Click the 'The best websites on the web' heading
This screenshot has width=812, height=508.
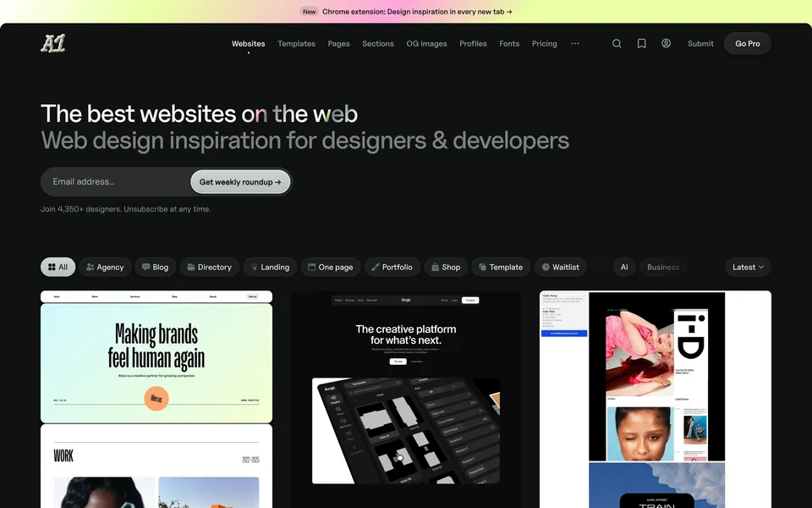(x=200, y=114)
